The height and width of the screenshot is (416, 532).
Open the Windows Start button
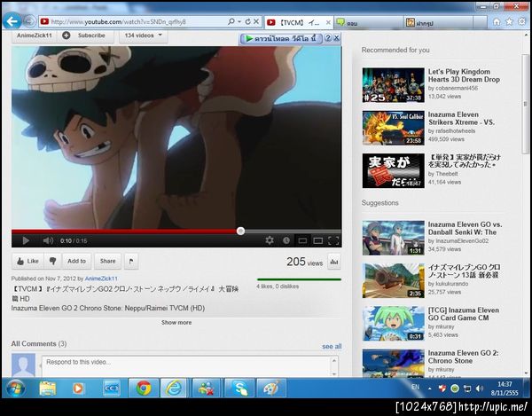(15, 389)
